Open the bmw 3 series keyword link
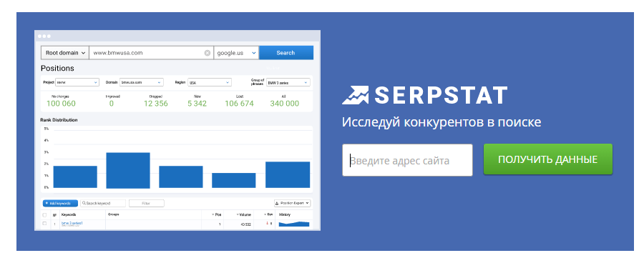The image size is (644, 258). [x=72, y=223]
